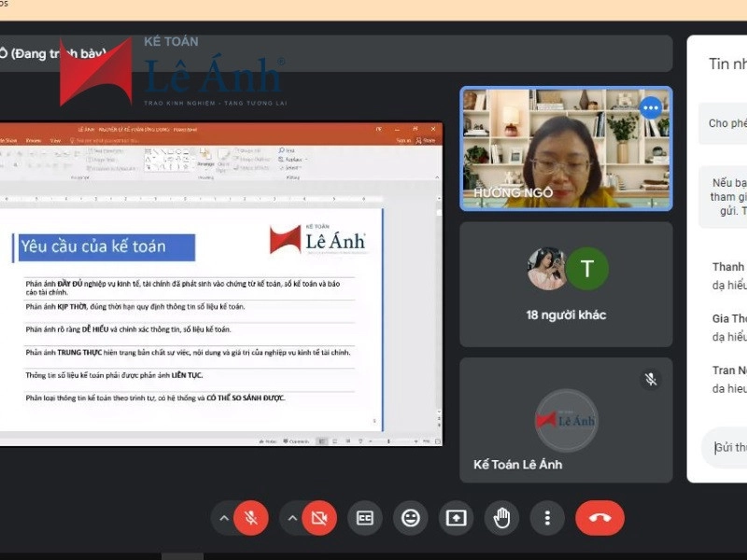747x560 pixels.
Task: Click the Present now screen-share icon
Action: [457, 518]
